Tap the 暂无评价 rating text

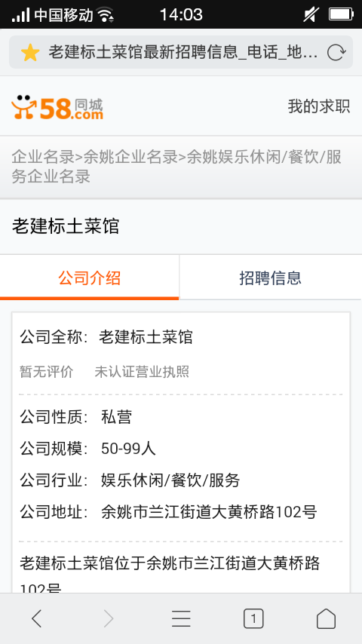point(47,372)
